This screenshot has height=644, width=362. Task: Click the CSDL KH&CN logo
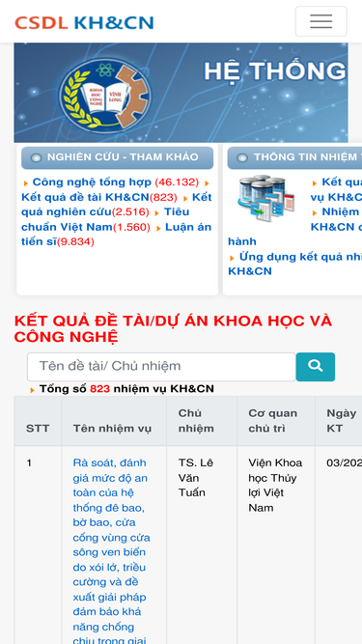(84, 22)
